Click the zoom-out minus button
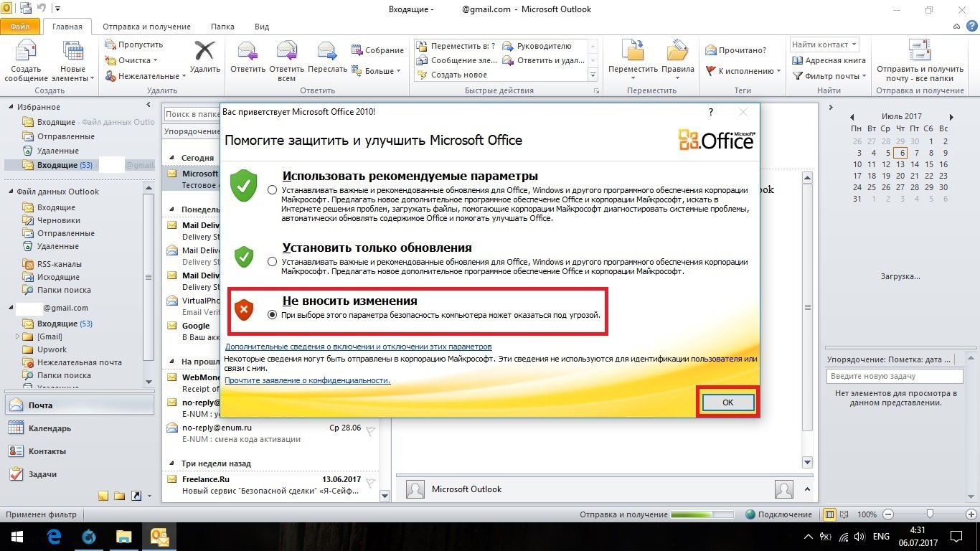Image resolution: width=980 pixels, height=551 pixels. pyautogui.click(x=888, y=514)
